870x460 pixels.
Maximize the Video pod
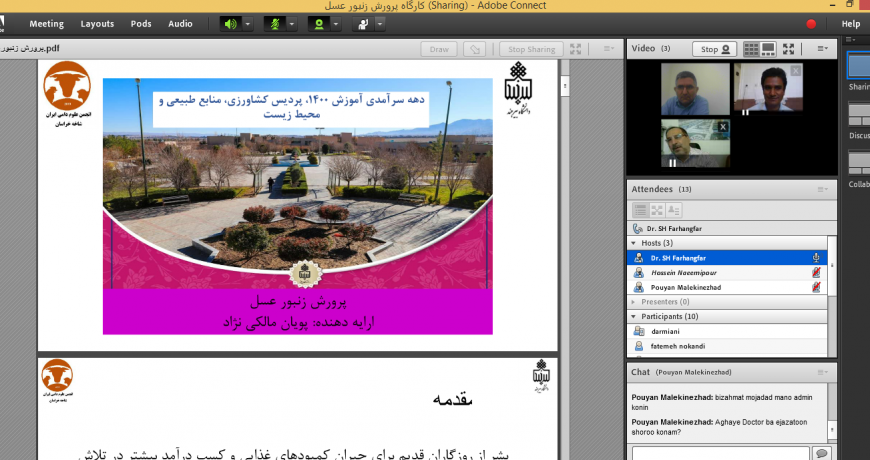788,49
